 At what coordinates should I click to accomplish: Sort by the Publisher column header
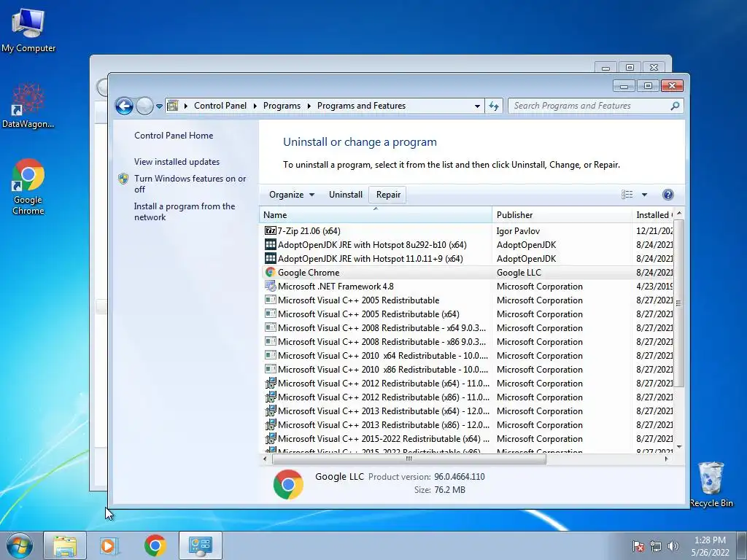coord(562,215)
